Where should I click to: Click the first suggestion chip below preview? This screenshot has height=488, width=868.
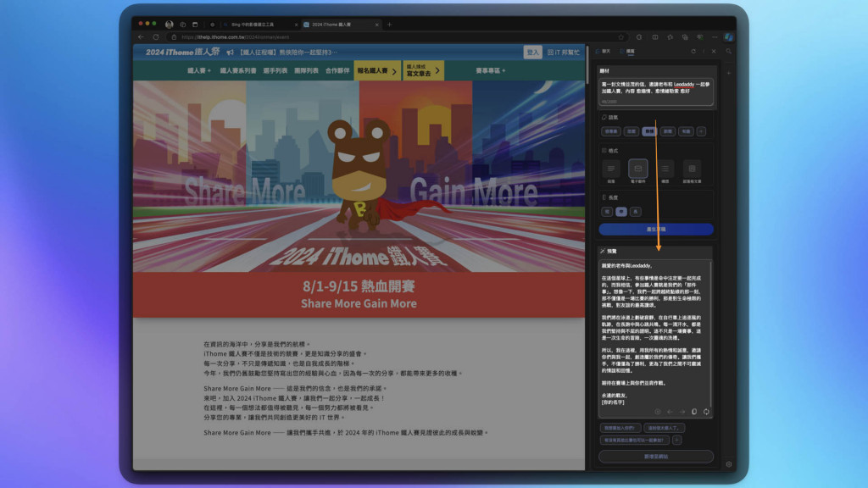(620, 428)
